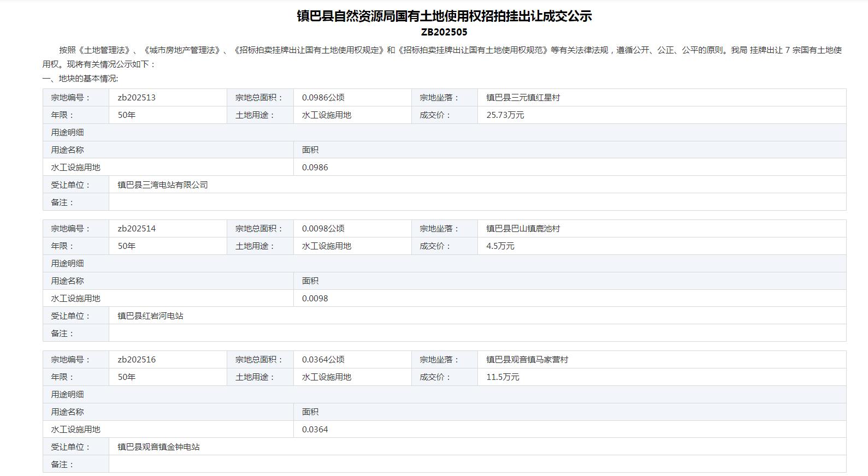Select the total area value 0.0364公顷
868x476 pixels.
click(x=323, y=360)
